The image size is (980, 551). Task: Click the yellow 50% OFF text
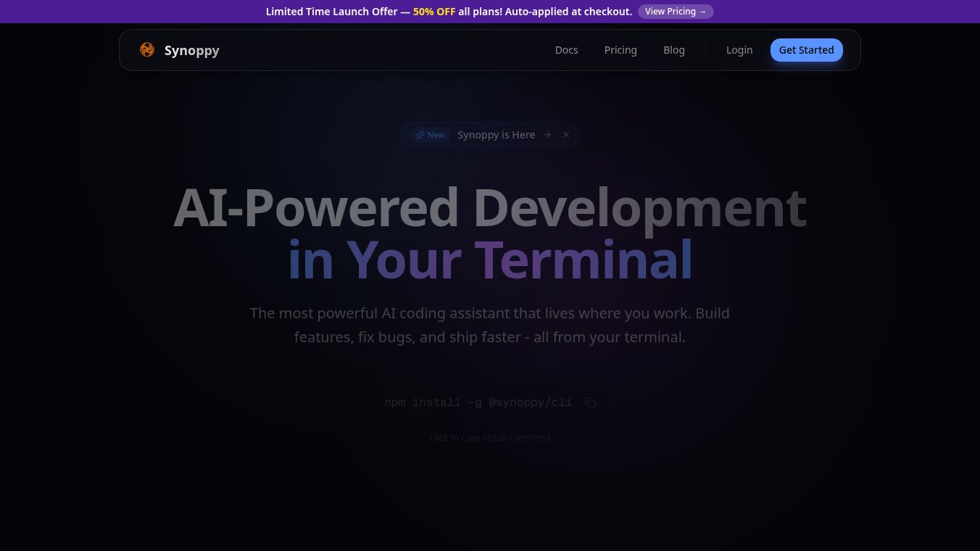coord(434,12)
